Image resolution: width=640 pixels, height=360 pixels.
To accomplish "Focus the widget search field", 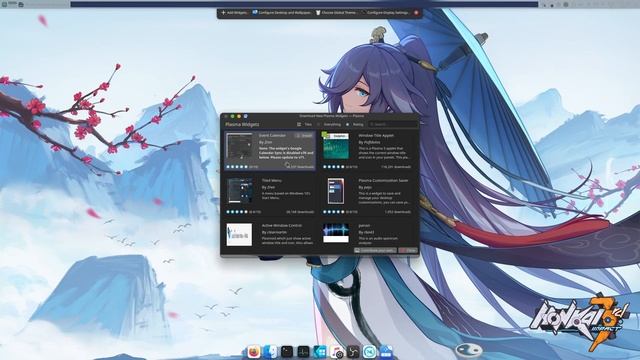I will click(x=393, y=124).
